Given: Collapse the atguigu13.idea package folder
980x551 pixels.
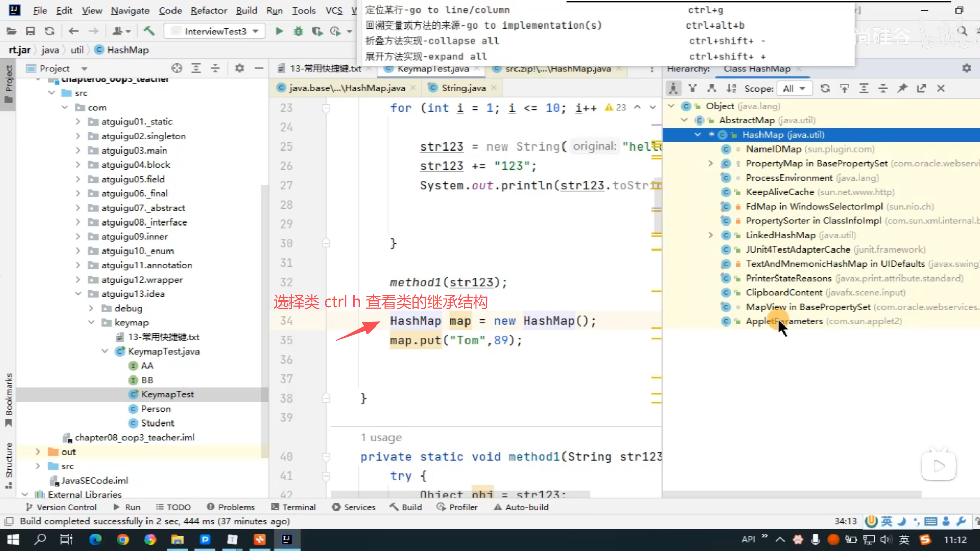Looking at the screenshot, I should 78,294.
